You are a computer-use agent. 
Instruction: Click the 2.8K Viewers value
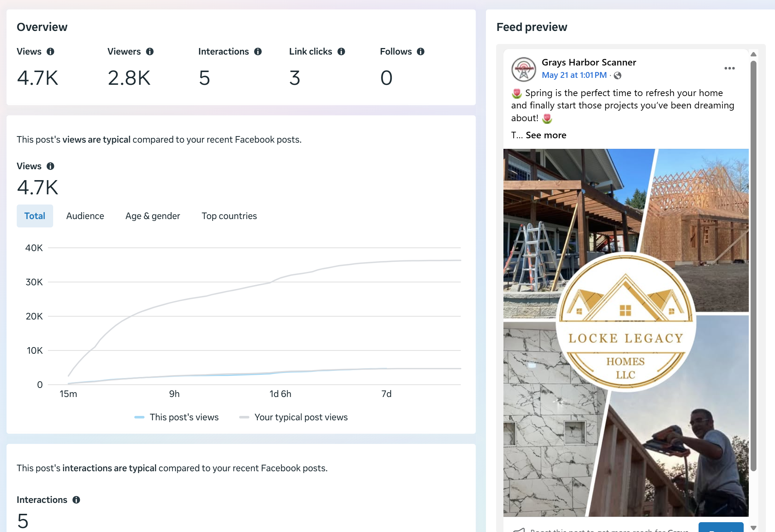pos(129,78)
